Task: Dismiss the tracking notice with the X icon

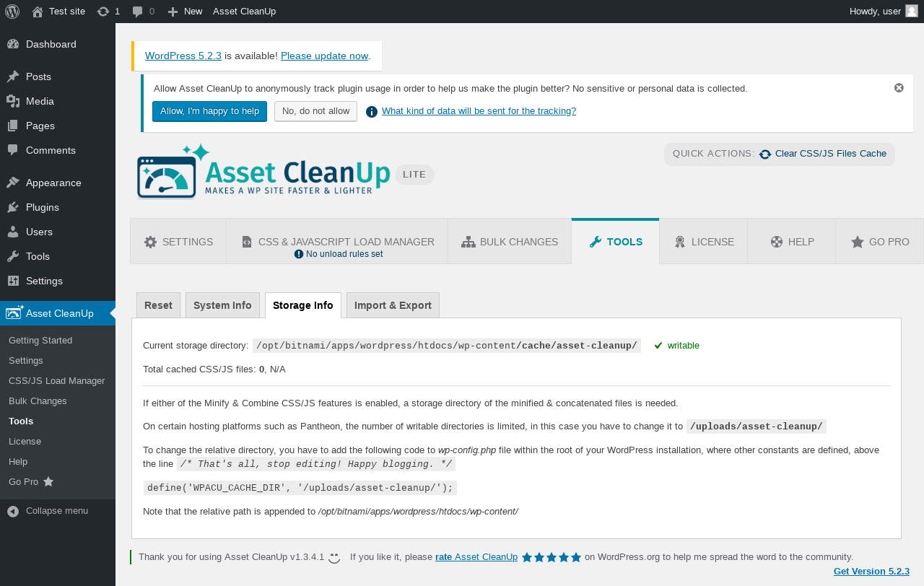Action: [x=899, y=88]
